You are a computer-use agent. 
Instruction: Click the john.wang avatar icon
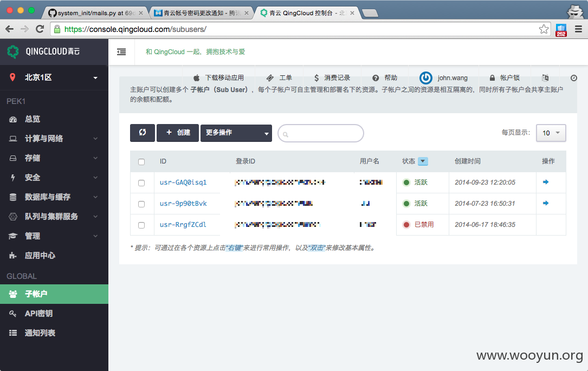(425, 77)
